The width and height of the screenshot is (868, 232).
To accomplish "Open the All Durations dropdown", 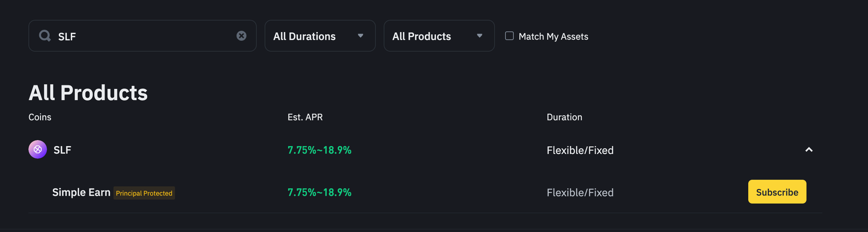I will click(320, 36).
